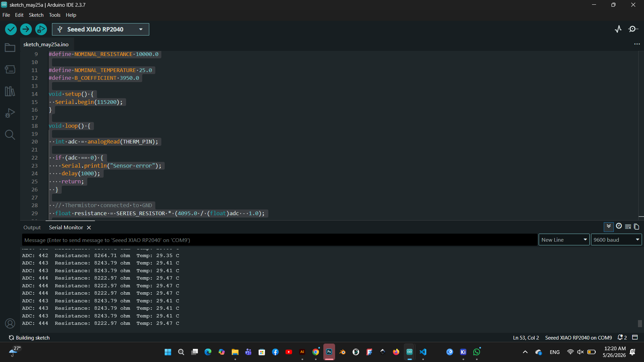644x362 pixels.
Task: Toggle timestamps in Serial Monitor
Action: (x=619, y=226)
